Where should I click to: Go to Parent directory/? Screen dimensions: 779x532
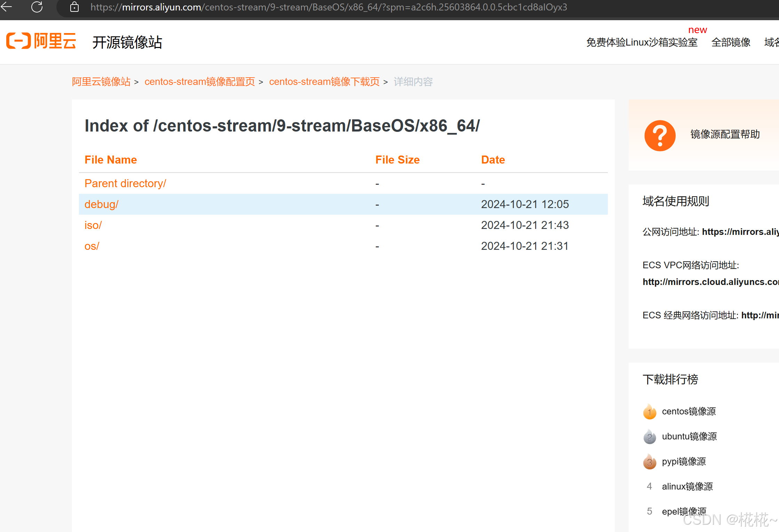tap(125, 183)
